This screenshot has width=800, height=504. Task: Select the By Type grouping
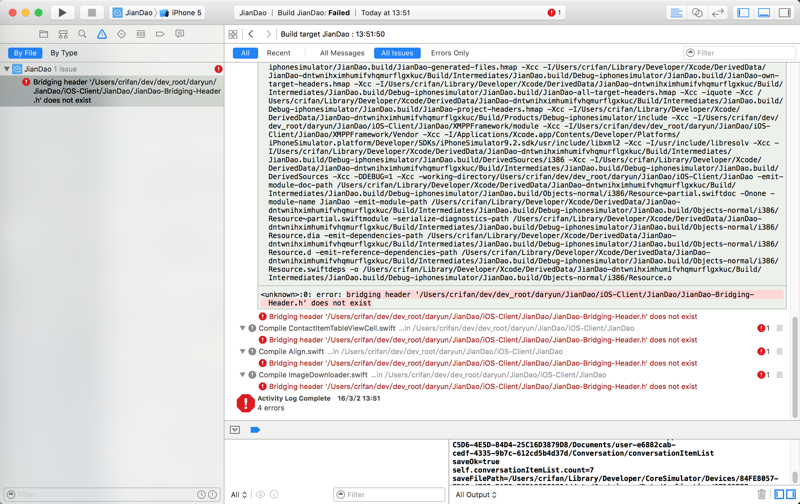[x=64, y=53]
